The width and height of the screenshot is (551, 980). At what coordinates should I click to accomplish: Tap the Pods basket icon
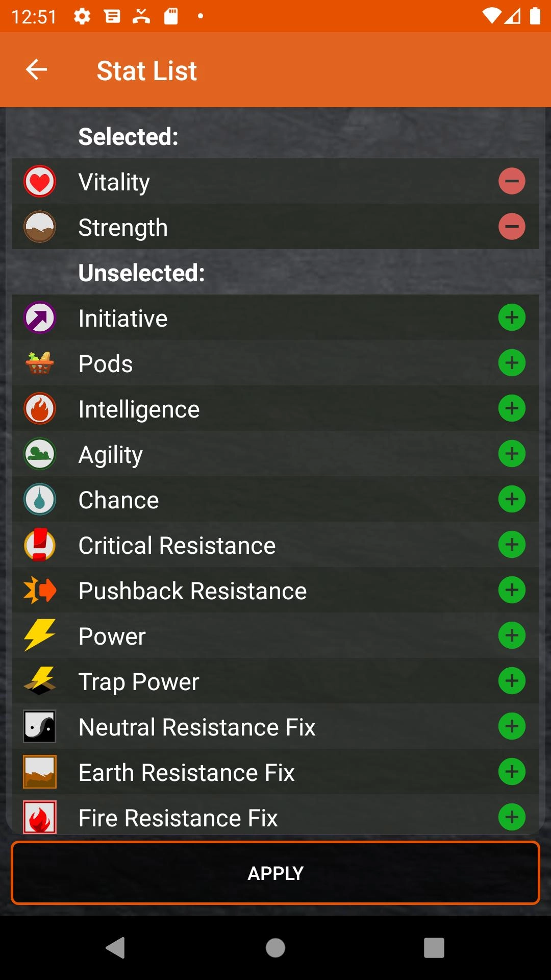40,363
